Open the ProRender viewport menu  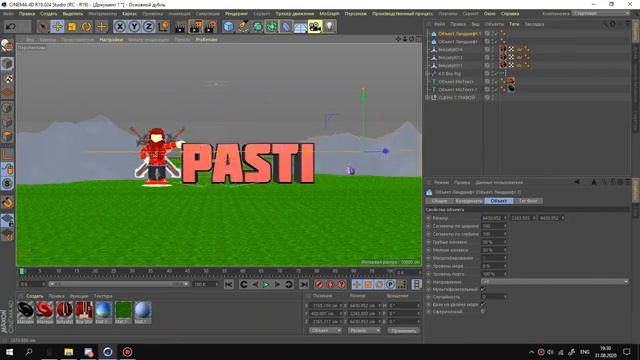(x=206, y=40)
